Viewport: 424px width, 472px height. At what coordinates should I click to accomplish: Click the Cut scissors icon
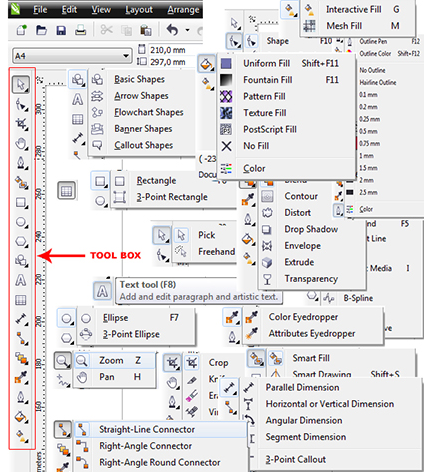pos(106,30)
